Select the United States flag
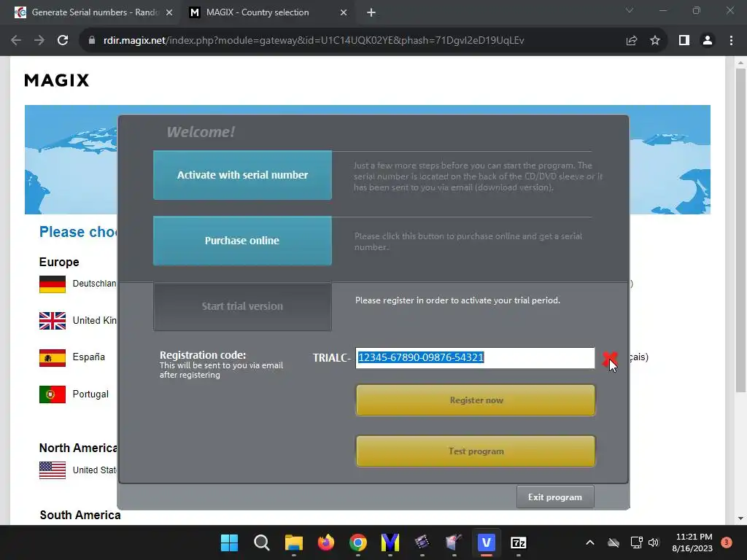 pyautogui.click(x=53, y=470)
